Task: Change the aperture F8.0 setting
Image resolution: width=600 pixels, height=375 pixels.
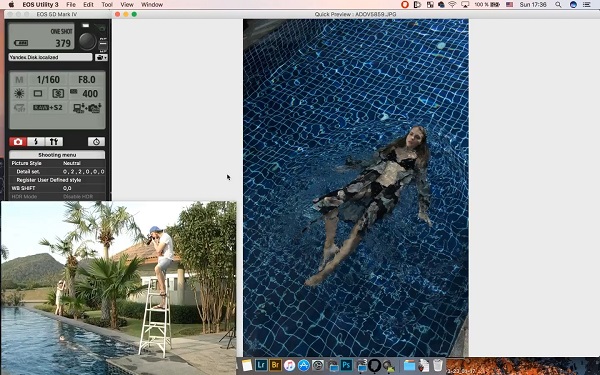Action: tap(87, 80)
